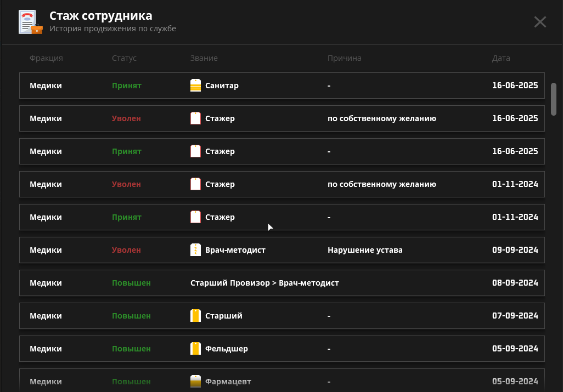Click the vertical scrollbar thumb
The image size is (563, 392).
[554, 99]
